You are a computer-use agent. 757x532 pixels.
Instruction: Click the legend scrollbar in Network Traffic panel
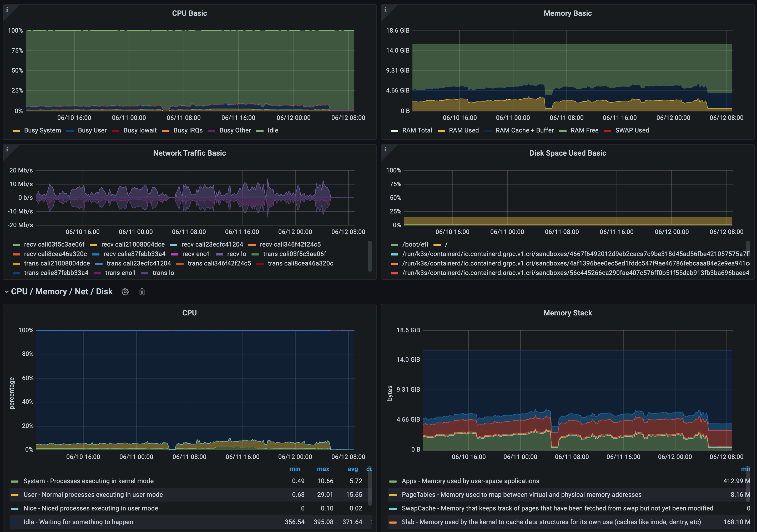(x=369, y=259)
